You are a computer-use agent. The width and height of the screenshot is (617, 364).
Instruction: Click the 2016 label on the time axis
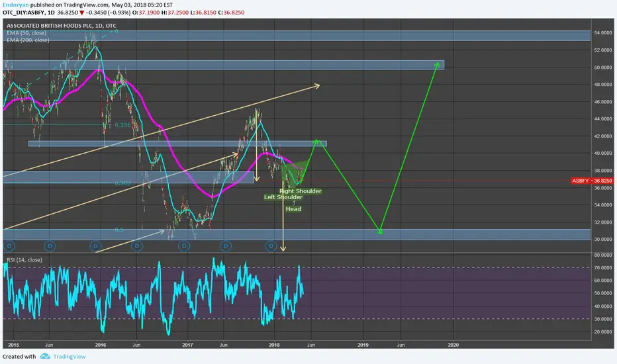point(101,345)
